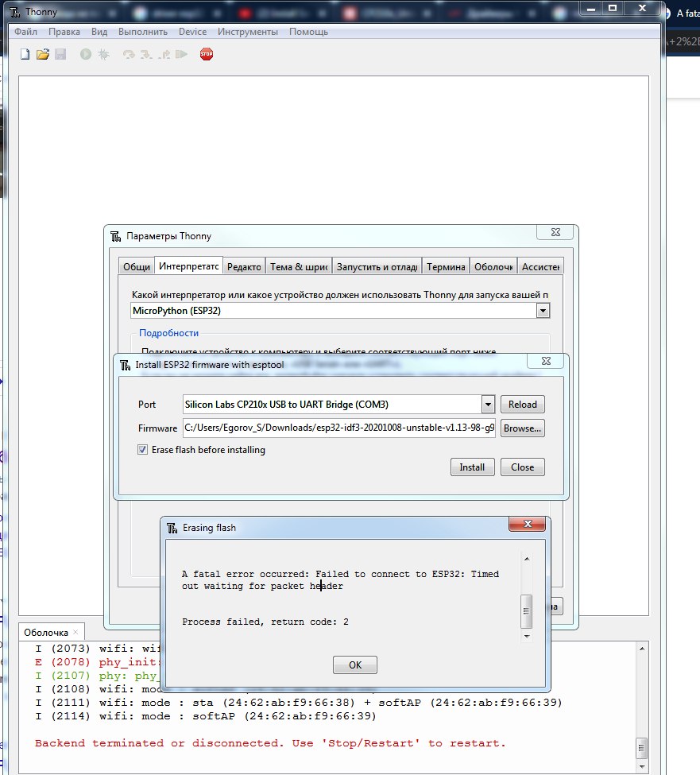The height and width of the screenshot is (775, 700).
Task: Click Thonny icon in Install ESP32 firmware title
Action: coord(125,366)
